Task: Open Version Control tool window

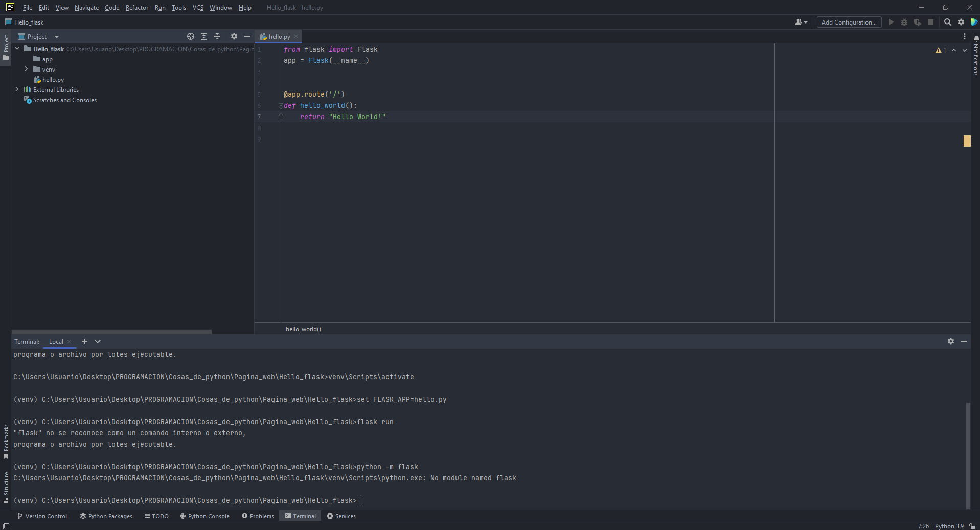Action: click(x=42, y=516)
